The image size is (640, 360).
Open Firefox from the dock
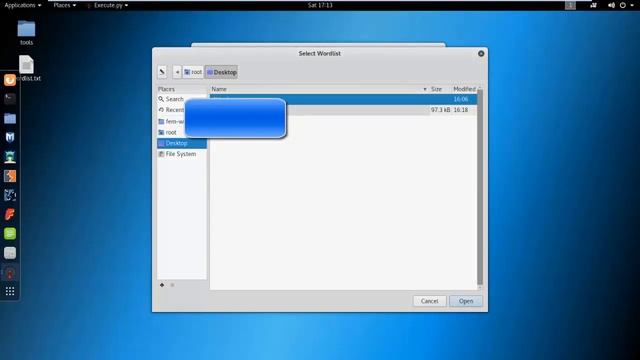10,80
